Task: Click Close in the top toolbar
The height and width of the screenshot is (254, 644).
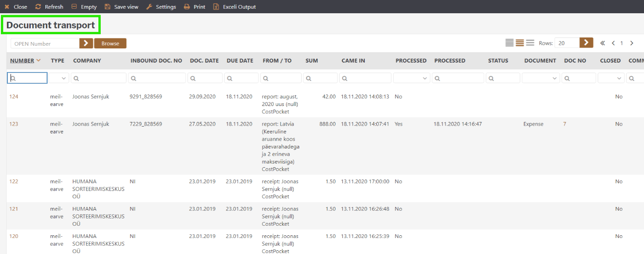Action: click(x=16, y=7)
